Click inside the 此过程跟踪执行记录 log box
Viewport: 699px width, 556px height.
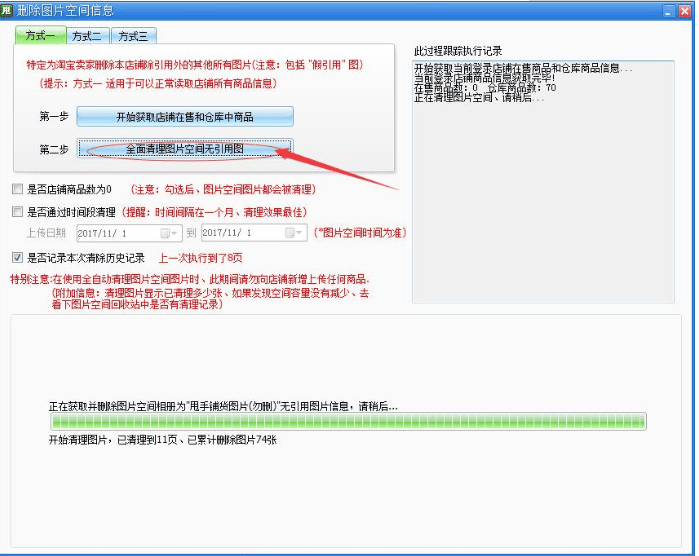[x=543, y=182]
